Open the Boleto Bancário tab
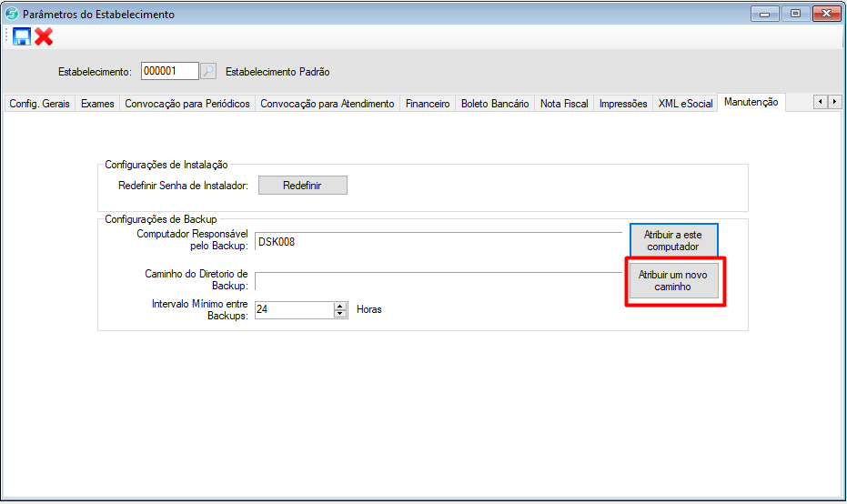Viewport: 847px width, 504px height. click(495, 104)
